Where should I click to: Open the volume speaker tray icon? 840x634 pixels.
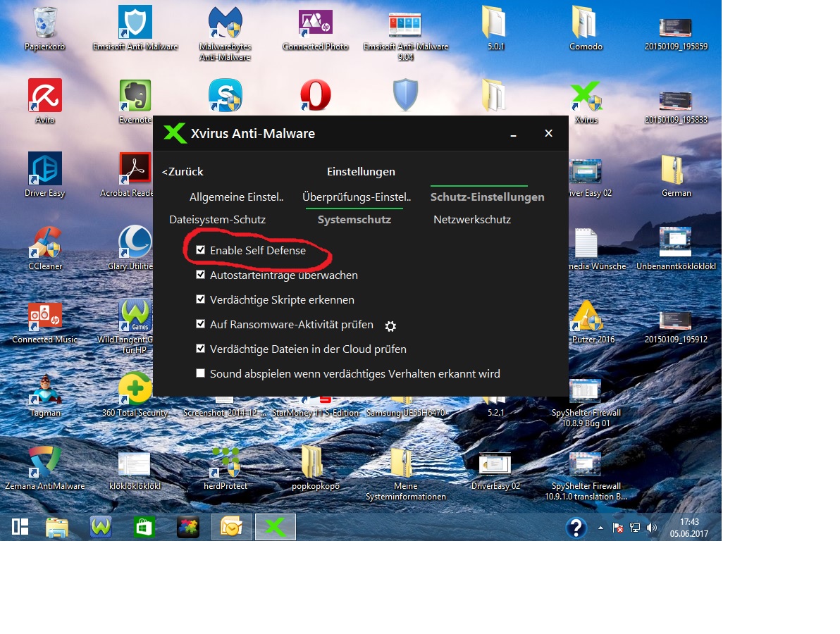[651, 528]
